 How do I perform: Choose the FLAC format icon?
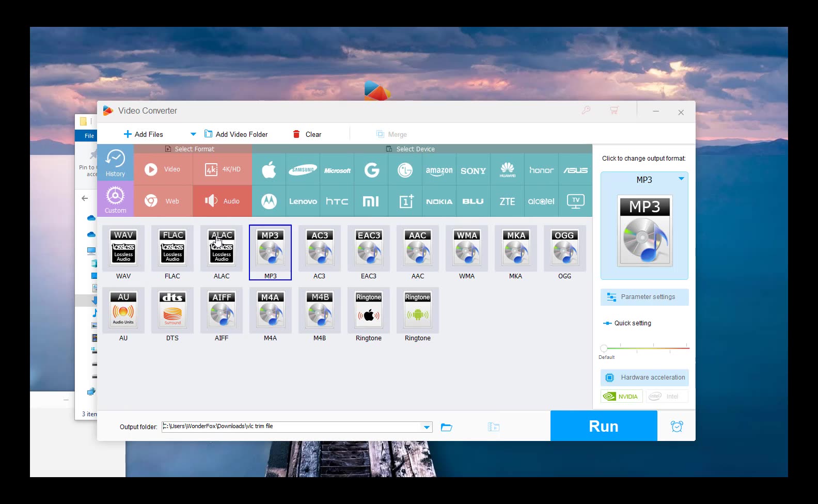172,248
